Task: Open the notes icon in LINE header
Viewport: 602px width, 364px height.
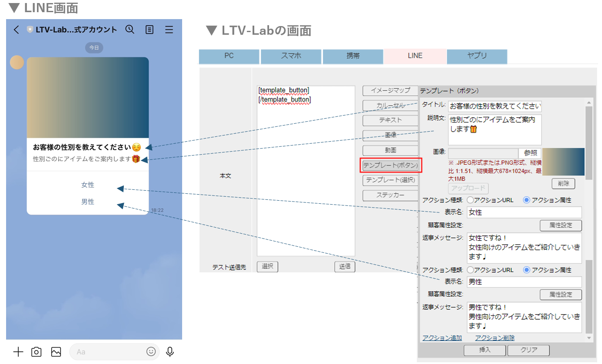Action: (150, 30)
